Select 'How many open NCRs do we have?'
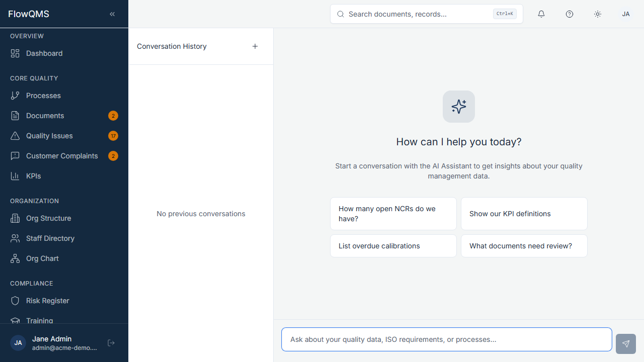The width and height of the screenshot is (644, 362). [x=393, y=213]
